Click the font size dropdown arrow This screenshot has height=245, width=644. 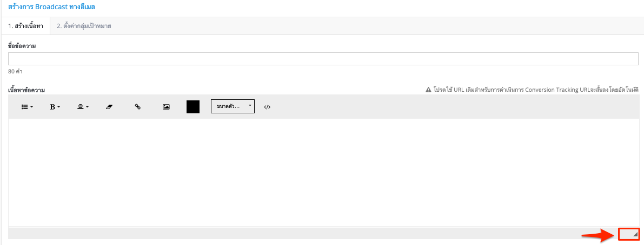coord(250,105)
